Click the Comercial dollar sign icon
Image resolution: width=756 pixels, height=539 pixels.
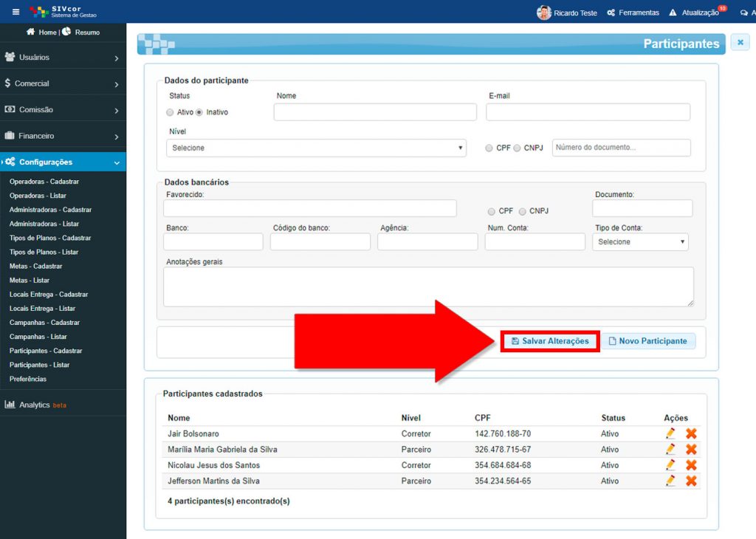click(7, 83)
